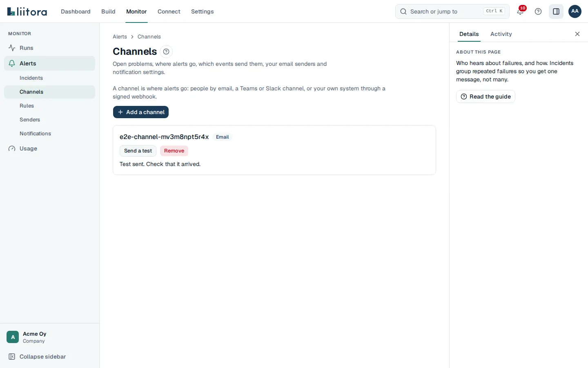Image resolution: width=588 pixels, height=368 pixels.
Task: Click the 'Test sent. Check that it arrived.' message
Action: point(160,164)
